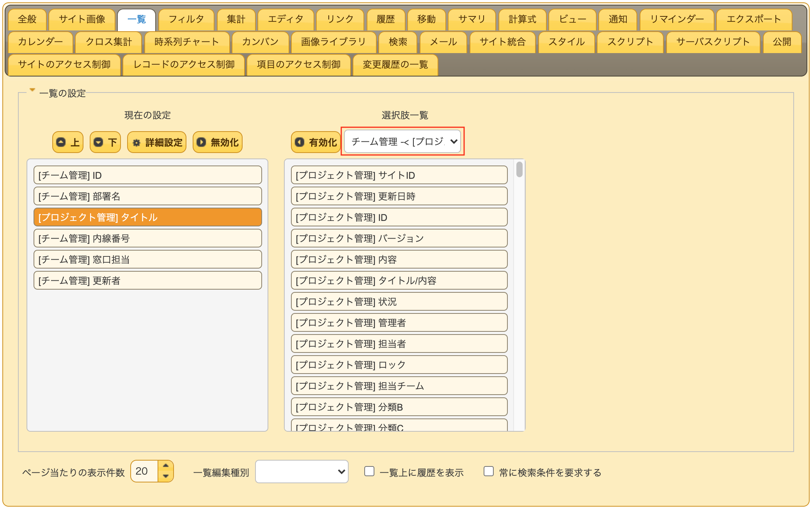Click the 選択肢一覧 list scrollbar thumb
The height and width of the screenshot is (509, 812).
tap(519, 169)
